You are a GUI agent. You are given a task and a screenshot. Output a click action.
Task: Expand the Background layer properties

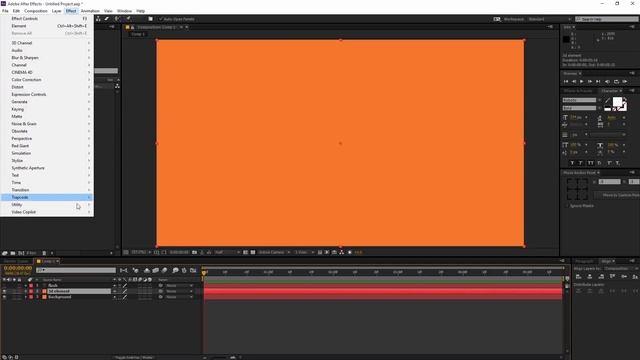coord(25,297)
